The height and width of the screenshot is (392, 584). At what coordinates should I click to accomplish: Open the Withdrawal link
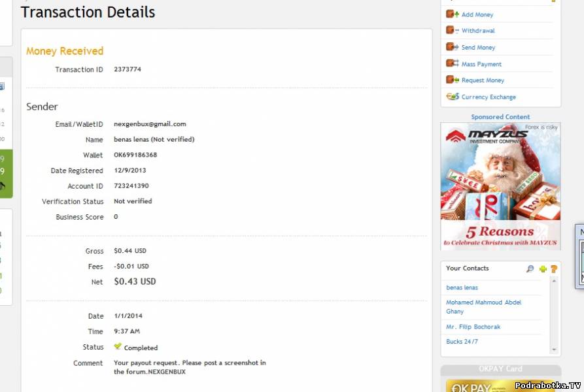[478, 31]
